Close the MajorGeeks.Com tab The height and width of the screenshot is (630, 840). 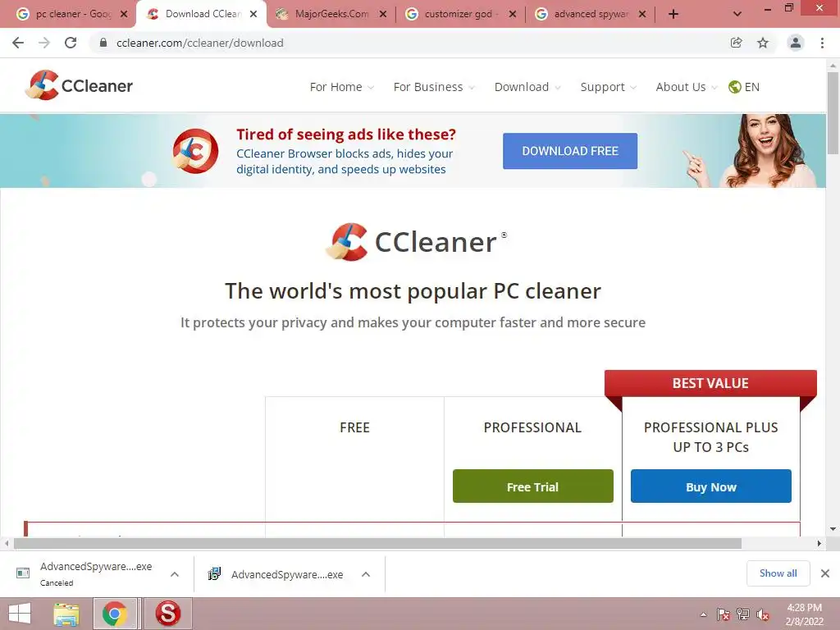pos(383,14)
